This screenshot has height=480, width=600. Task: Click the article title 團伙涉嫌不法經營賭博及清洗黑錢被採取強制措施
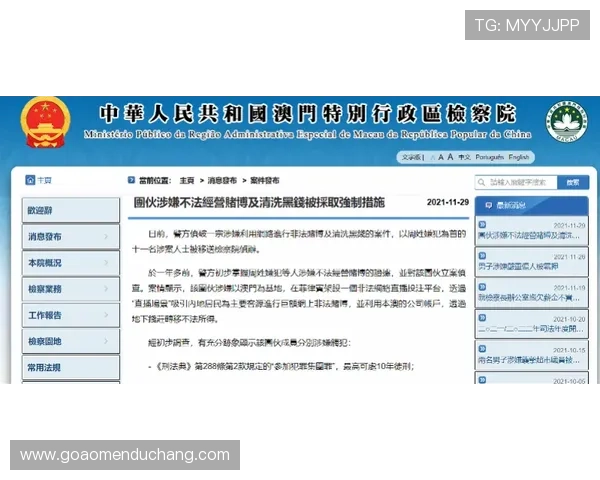259,202
